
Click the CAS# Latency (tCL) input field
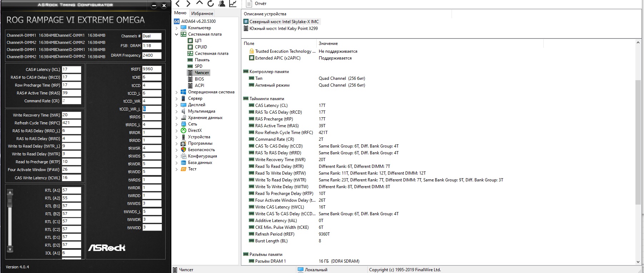click(71, 69)
